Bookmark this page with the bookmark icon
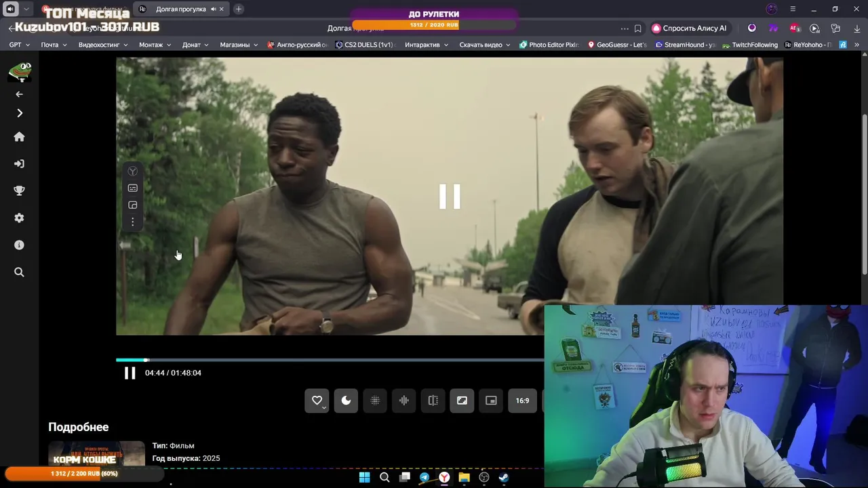 [638, 28]
